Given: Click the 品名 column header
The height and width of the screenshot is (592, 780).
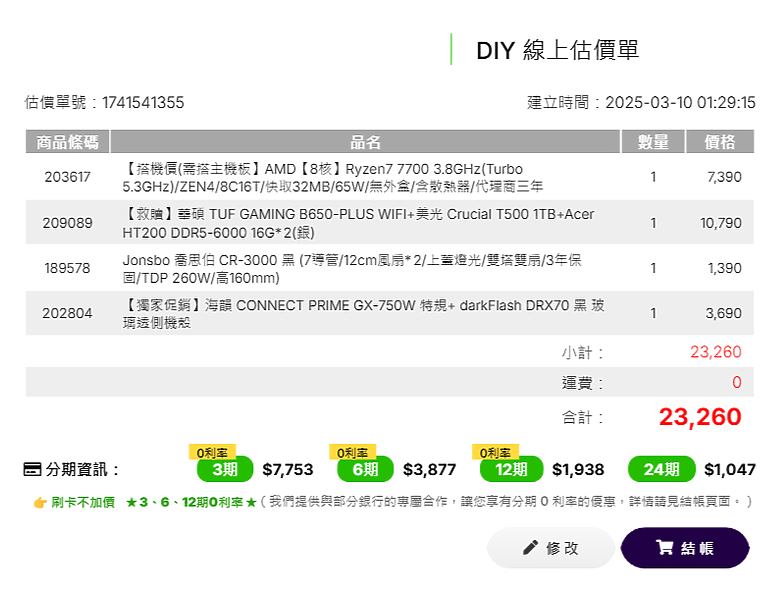Looking at the screenshot, I should pyautogui.click(x=365, y=142).
